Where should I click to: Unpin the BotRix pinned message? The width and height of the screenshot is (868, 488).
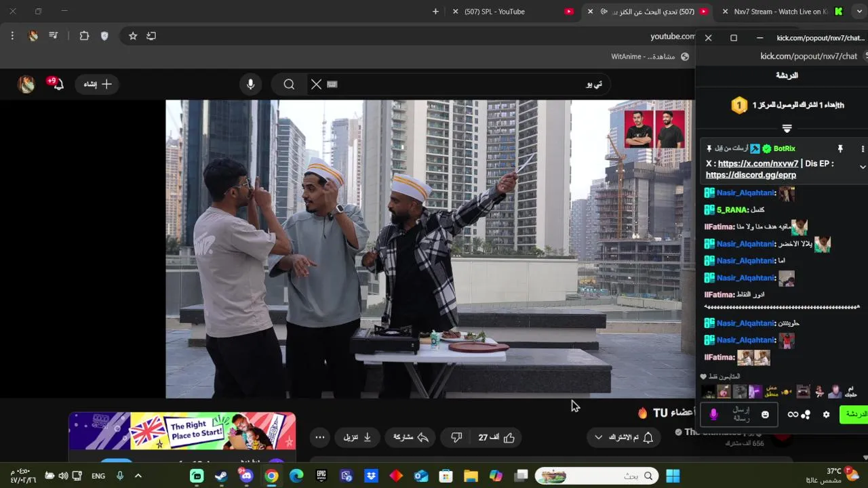coord(840,148)
